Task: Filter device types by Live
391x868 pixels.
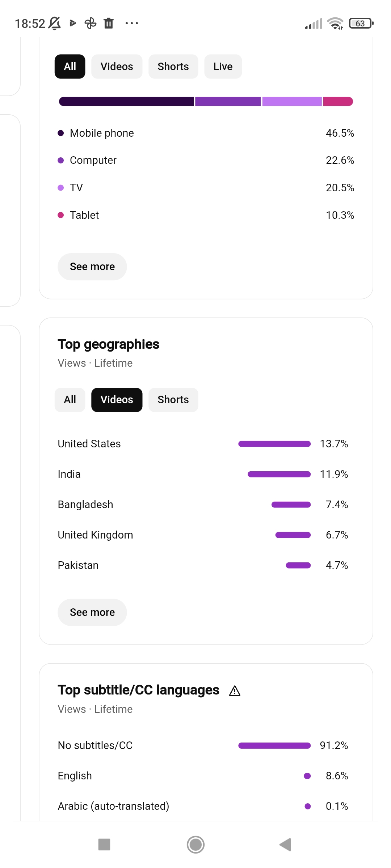Action: (x=223, y=67)
